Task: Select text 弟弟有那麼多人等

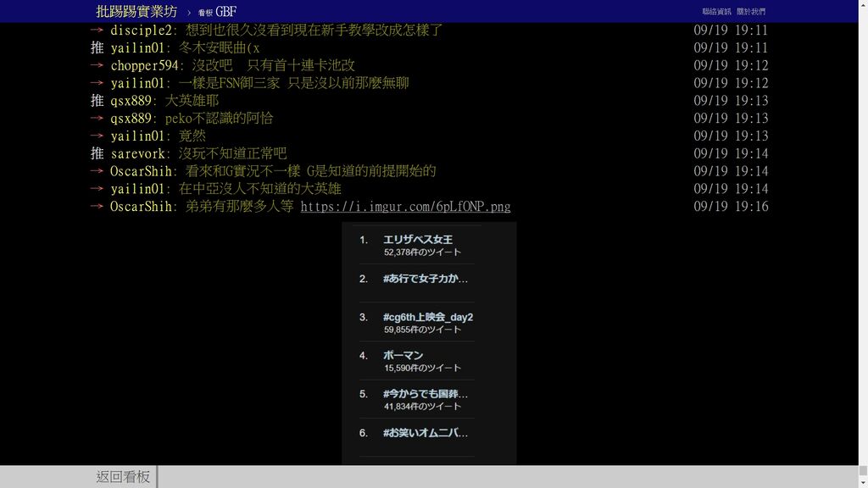Action: tap(239, 207)
